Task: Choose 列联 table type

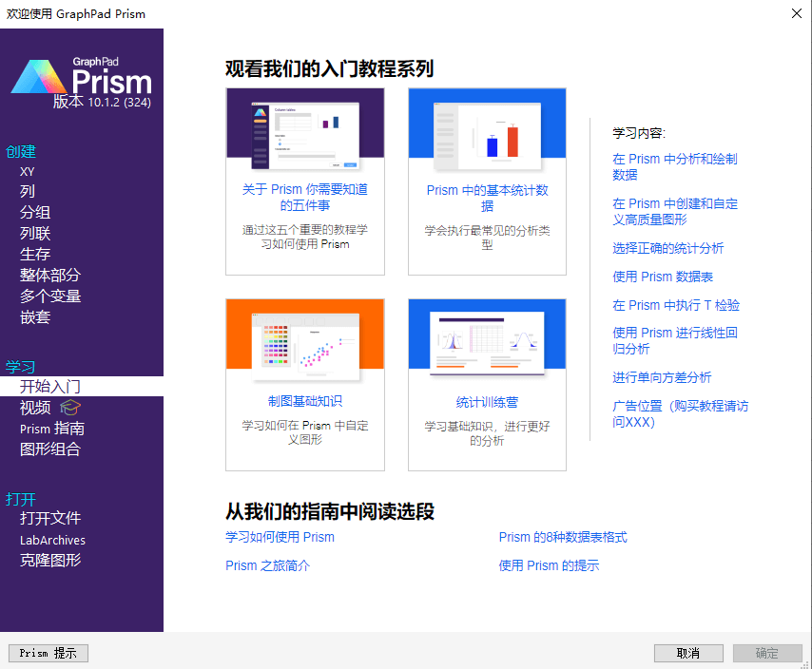Action: tap(35, 234)
